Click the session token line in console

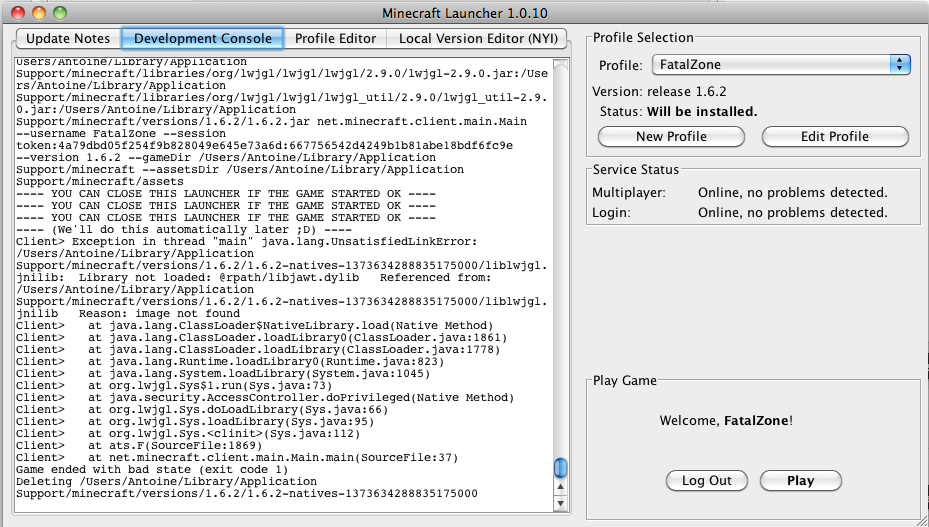[264, 146]
